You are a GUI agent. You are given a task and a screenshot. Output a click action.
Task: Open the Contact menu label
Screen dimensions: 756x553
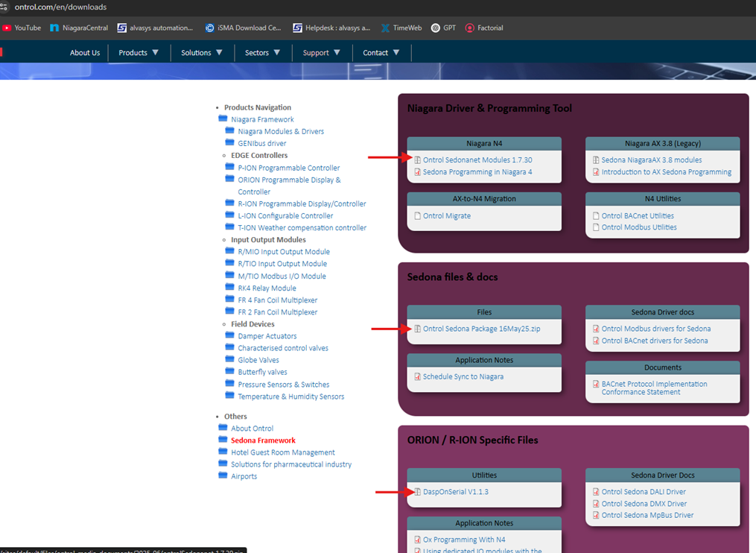pyautogui.click(x=375, y=53)
